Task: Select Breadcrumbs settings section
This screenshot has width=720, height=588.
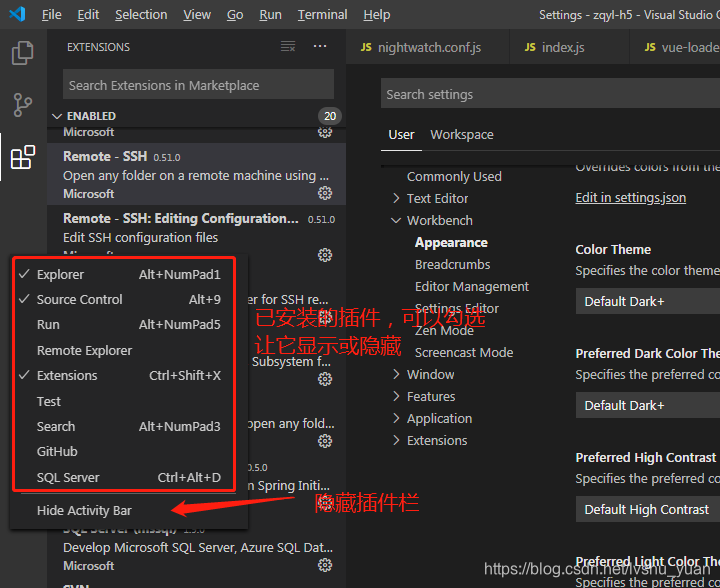Action: coord(452,264)
